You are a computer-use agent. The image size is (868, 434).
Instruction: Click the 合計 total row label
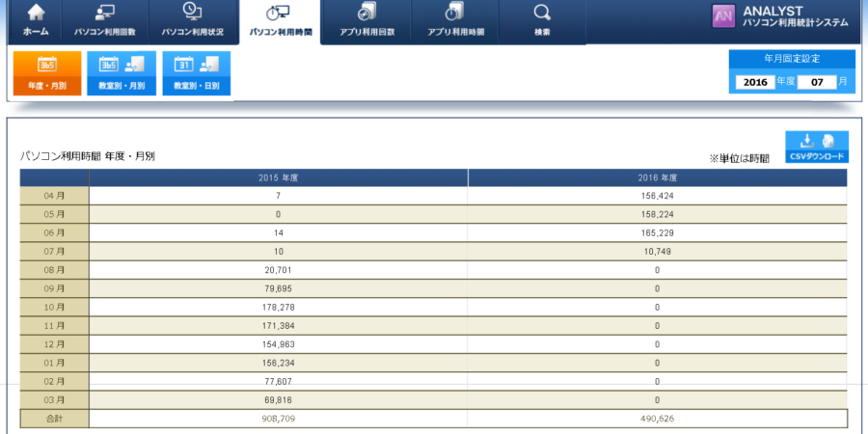click(54, 419)
